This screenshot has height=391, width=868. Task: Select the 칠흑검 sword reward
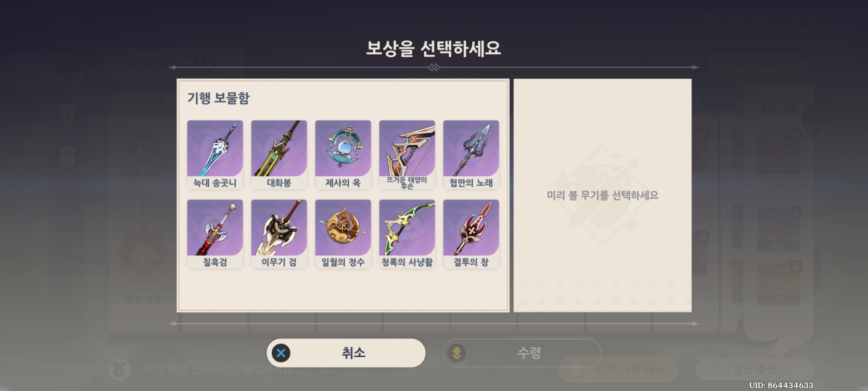click(x=215, y=234)
